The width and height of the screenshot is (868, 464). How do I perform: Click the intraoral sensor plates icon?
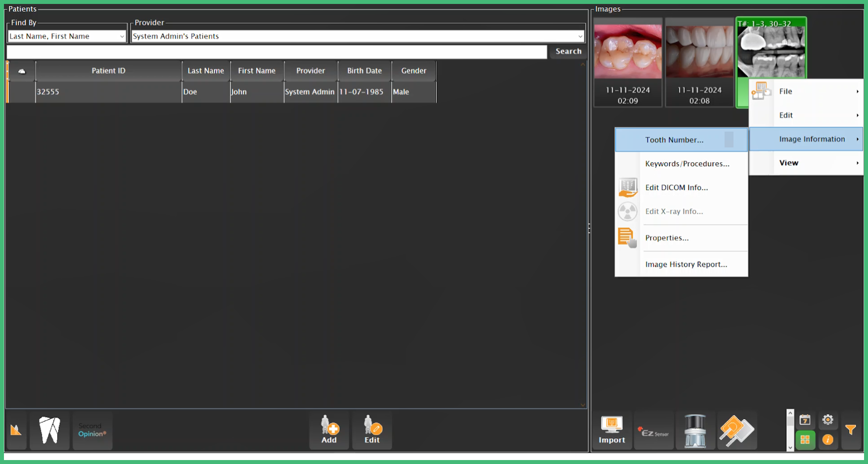737,429
